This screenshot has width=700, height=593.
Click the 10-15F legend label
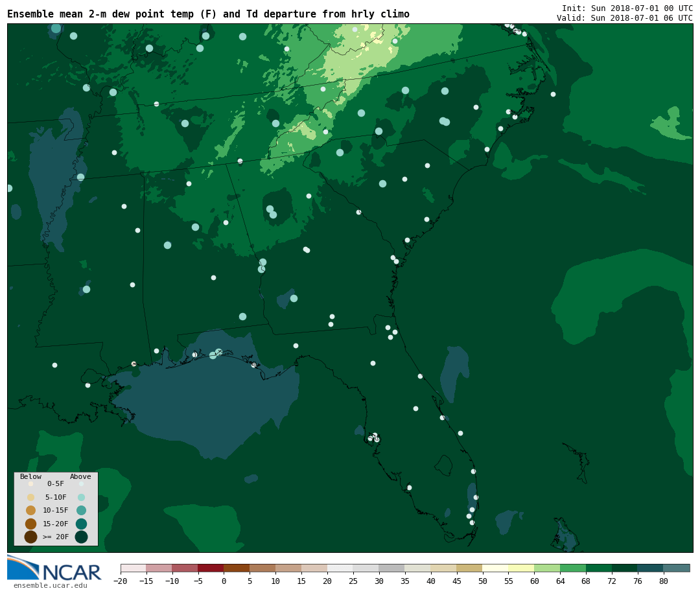(x=56, y=511)
